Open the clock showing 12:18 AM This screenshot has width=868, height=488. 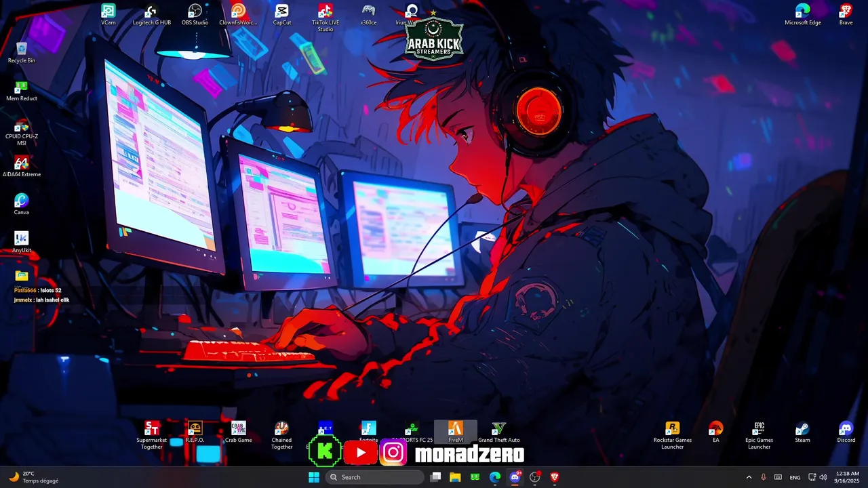tap(847, 477)
